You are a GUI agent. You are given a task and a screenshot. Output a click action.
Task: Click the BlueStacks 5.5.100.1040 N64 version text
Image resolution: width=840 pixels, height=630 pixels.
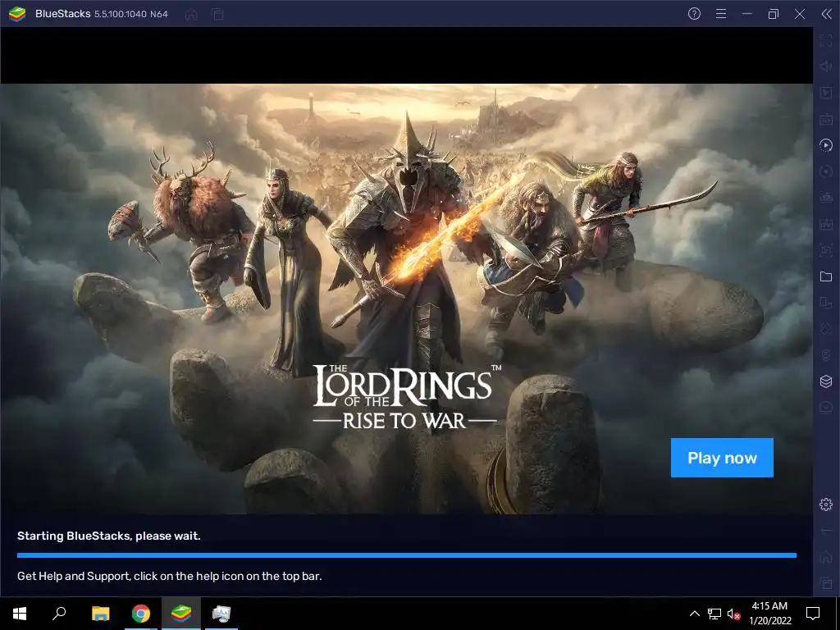click(102, 14)
